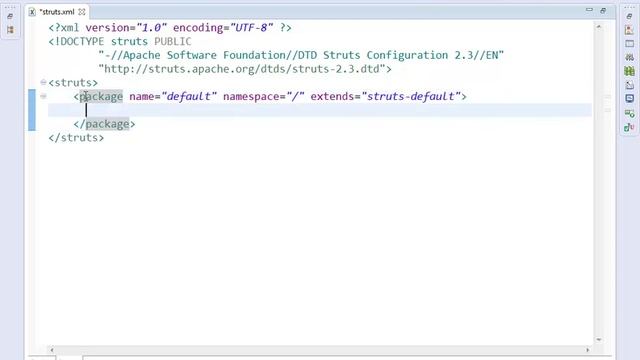Restore the right minimized view stack
The image size is (640, 360).
629,16
